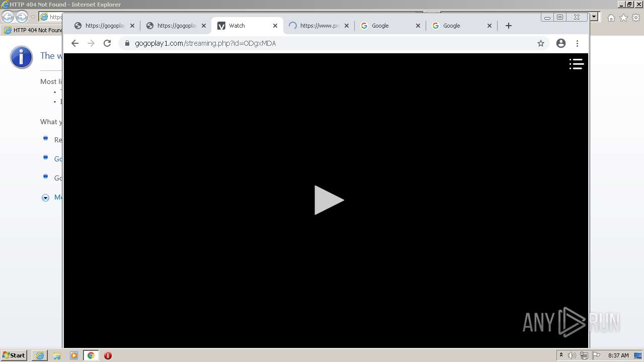Switch to the last Google tab
644x362 pixels.
point(461,26)
